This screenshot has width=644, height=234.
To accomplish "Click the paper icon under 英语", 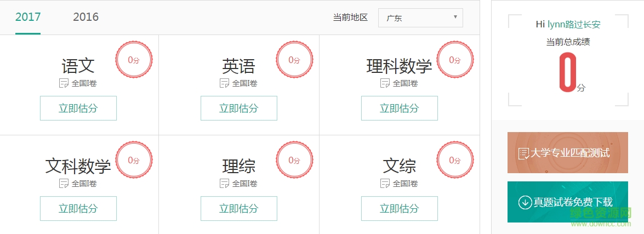I will pos(225,83).
